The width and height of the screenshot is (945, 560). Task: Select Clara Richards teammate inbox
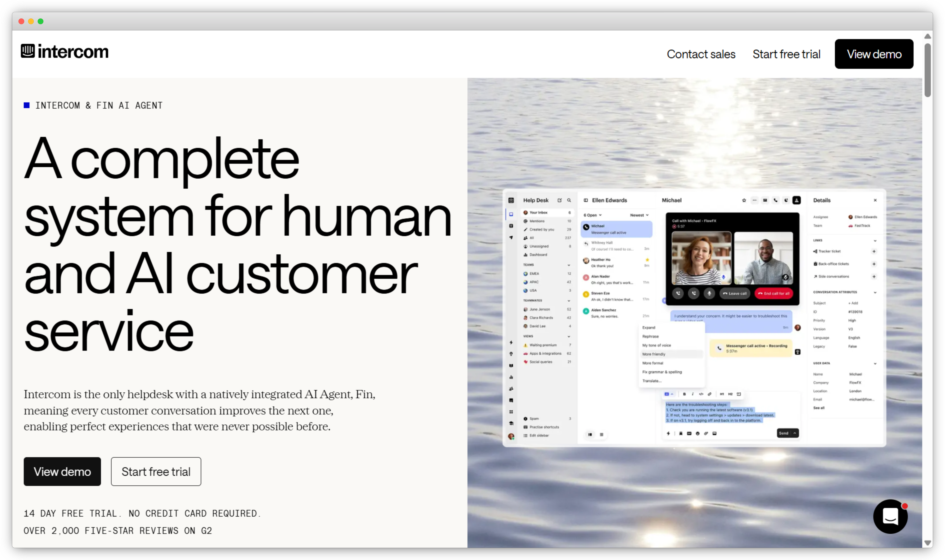[547, 318]
